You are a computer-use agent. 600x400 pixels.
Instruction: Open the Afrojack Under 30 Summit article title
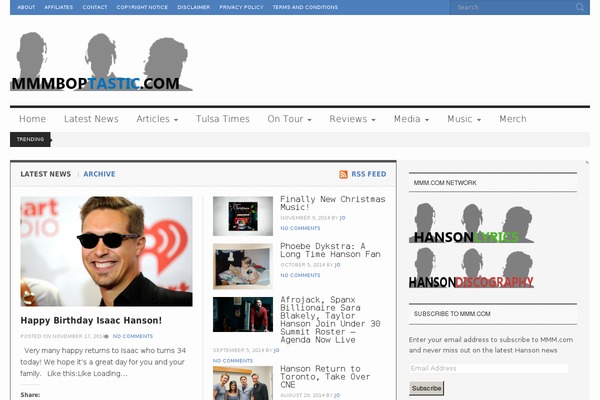pos(330,320)
